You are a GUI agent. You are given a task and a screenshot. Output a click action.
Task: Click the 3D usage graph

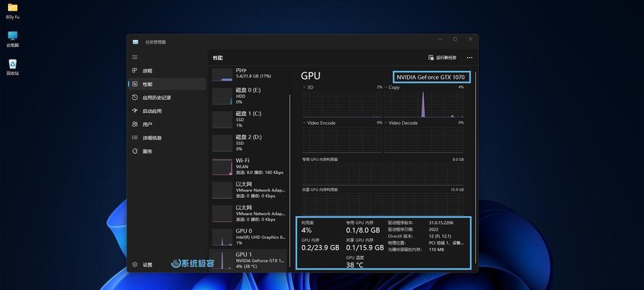click(x=342, y=104)
